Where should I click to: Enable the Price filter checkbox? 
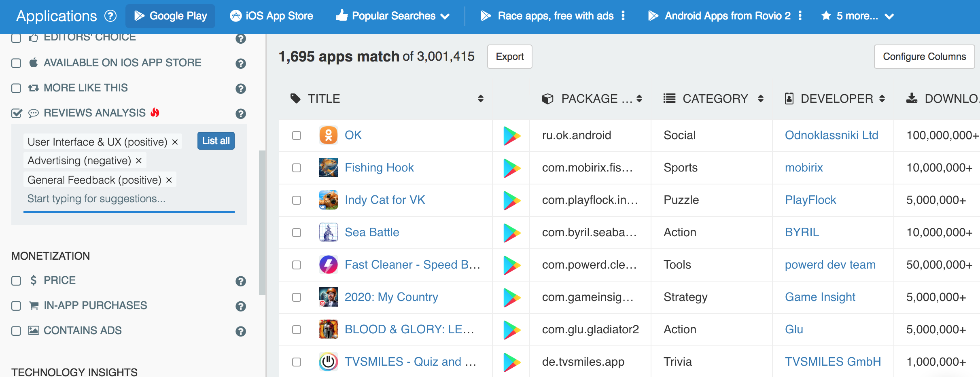16,281
